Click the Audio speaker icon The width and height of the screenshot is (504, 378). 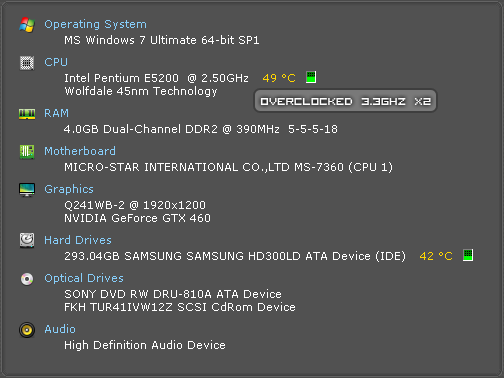[x=27, y=330]
